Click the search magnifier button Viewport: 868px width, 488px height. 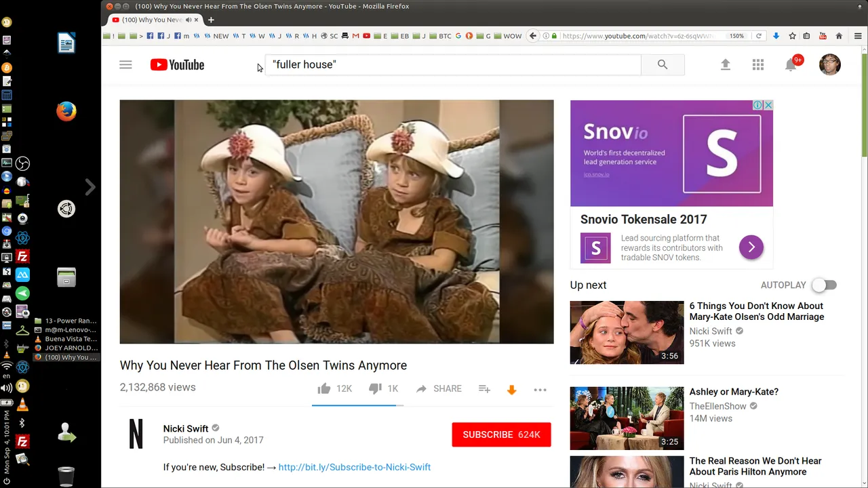[x=663, y=65]
